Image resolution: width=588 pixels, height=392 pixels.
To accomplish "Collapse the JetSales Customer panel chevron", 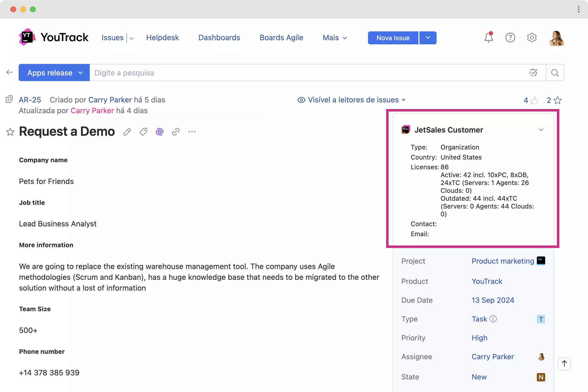I will tap(541, 130).
